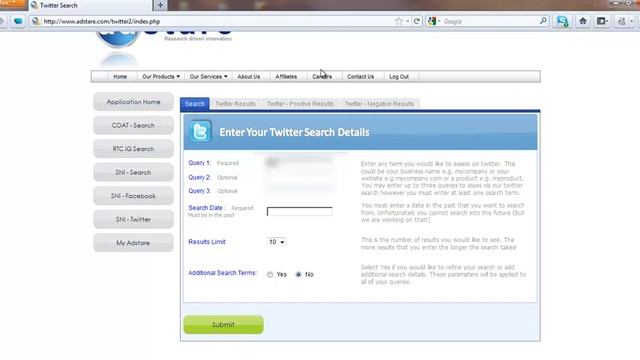Screen dimensions: 640x360
Task: Focus the Query 1 input field
Action: [x=300, y=162]
